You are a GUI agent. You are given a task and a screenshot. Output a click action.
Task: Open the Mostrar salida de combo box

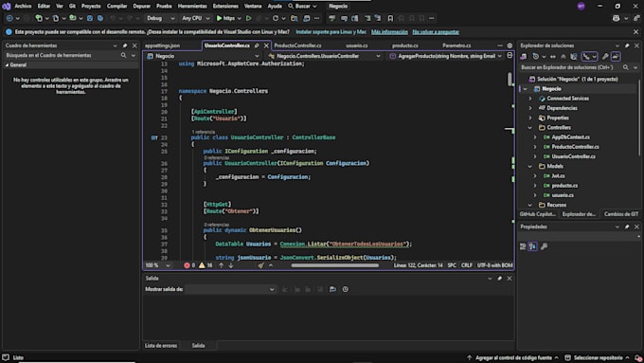pos(230,289)
